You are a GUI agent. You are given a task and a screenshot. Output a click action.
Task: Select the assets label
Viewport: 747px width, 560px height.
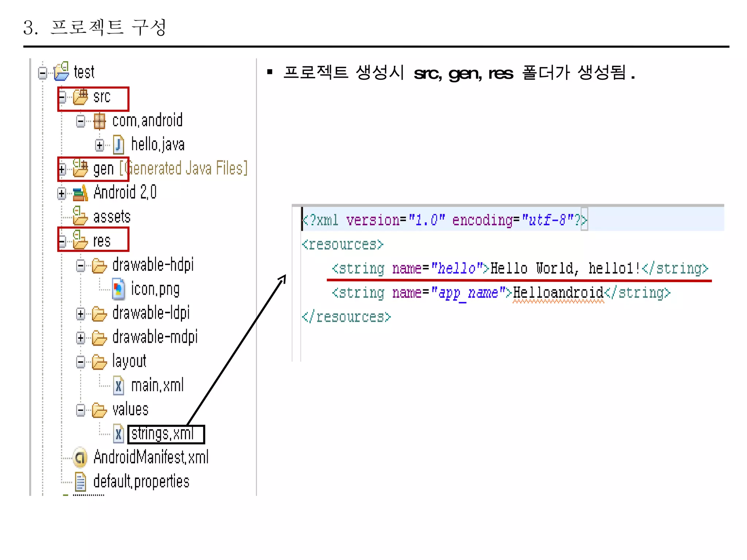pos(112,217)
